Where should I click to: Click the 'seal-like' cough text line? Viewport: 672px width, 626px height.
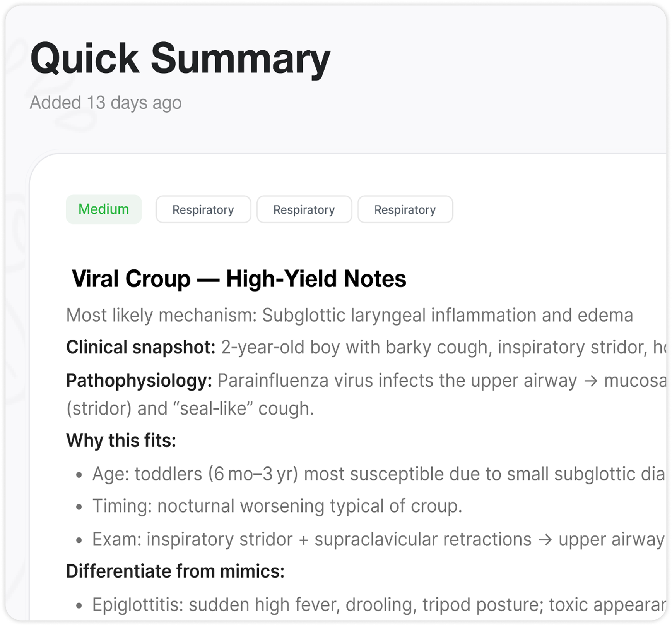pos(190,409)
